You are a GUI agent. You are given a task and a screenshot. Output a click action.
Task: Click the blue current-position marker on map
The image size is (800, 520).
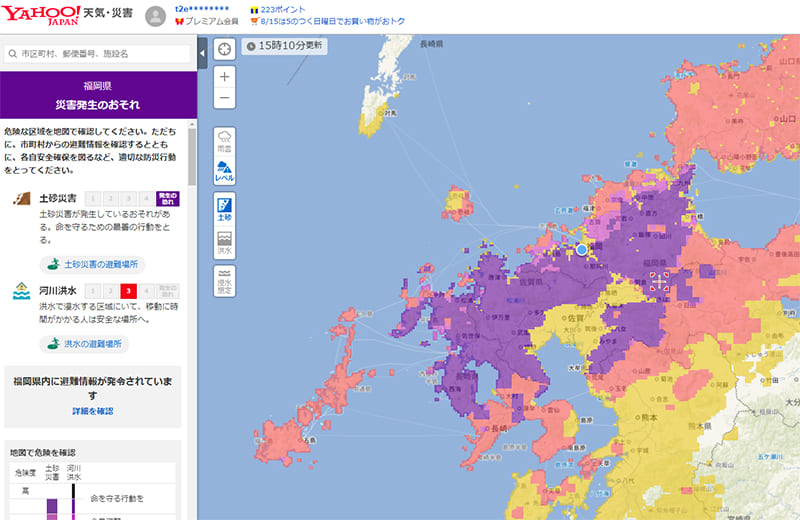pyautogui.click(x=582, y=249)
